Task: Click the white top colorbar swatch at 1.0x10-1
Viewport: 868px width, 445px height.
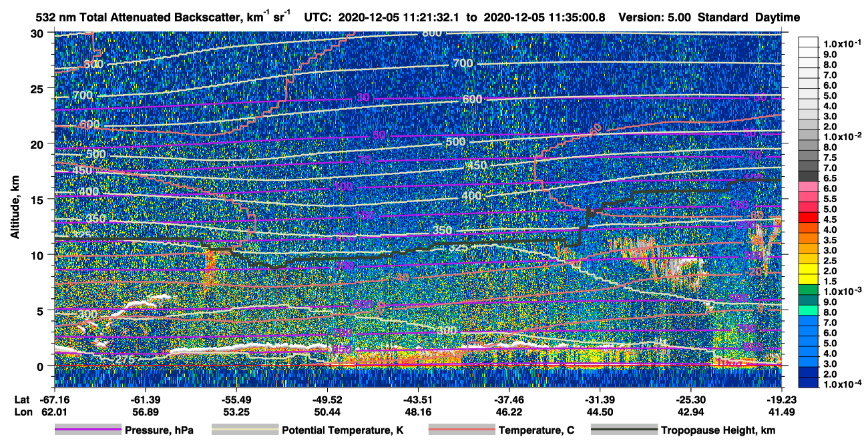Action: [809, 43]
